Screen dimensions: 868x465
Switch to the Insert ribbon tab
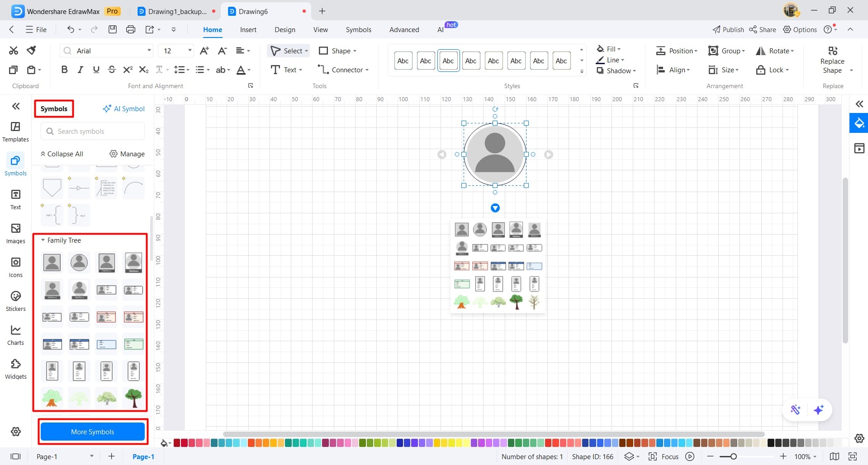pos(248,29)
